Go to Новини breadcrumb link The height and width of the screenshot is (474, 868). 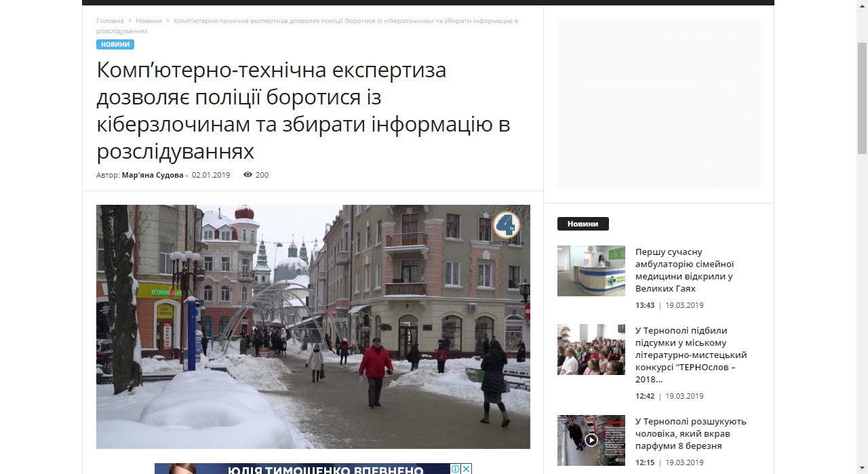coord(149,21)
